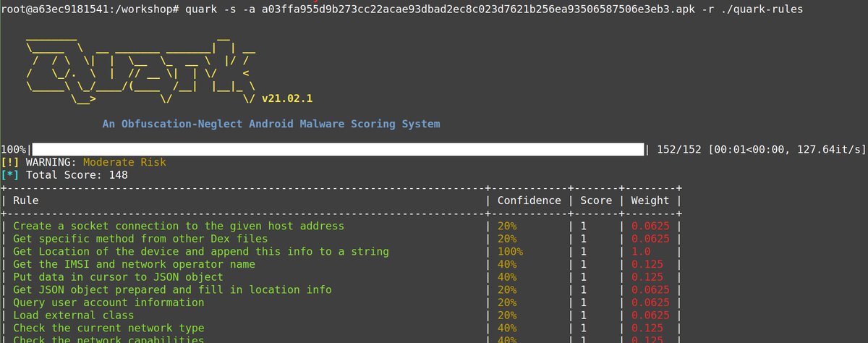Viewport: 868px width, 343px height.
Task: Click confidence 20% in socket connection row
Action: [x=506, y=226]
